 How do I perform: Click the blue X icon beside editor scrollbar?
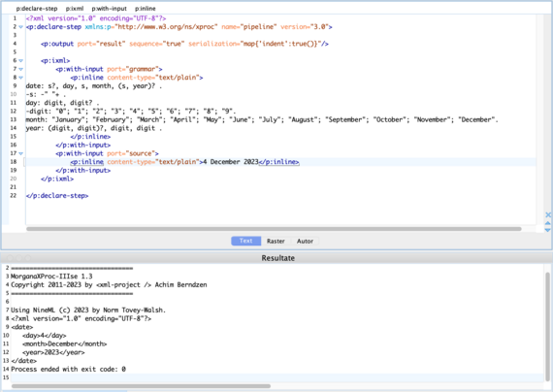(x=548, y=214)
